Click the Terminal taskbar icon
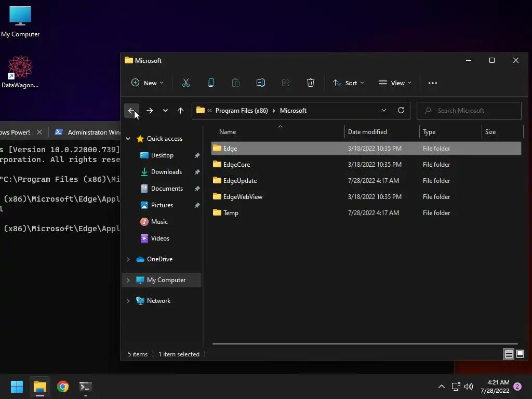 pos(86,387)
